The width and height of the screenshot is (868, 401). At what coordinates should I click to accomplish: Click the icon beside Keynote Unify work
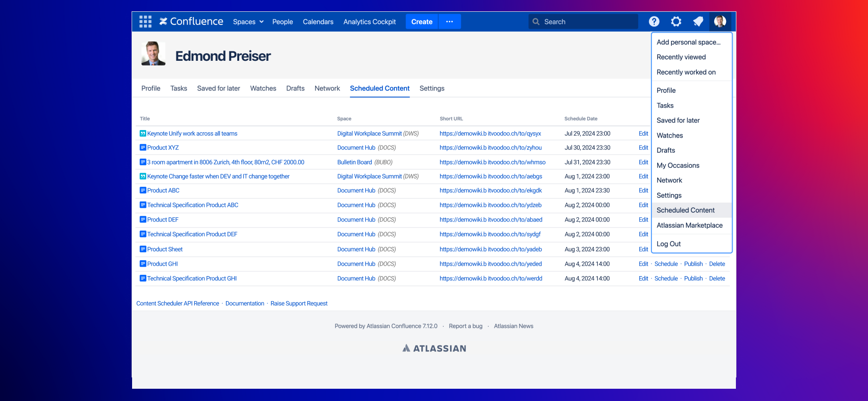pos(143,133)
